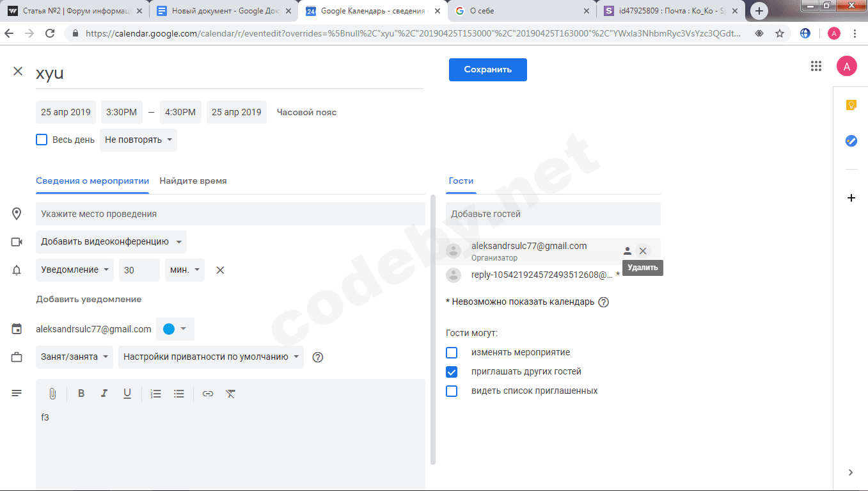Open the Google account avatar menu

tap(846, 66)
